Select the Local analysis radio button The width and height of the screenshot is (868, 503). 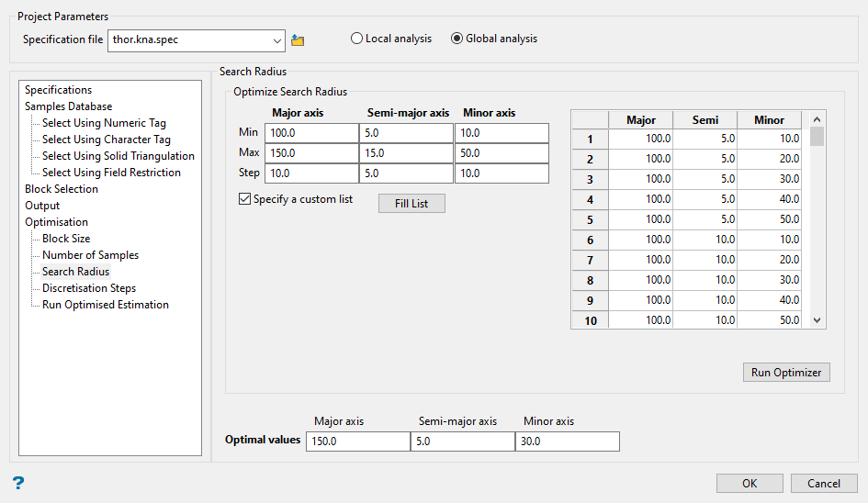(356, 39)
